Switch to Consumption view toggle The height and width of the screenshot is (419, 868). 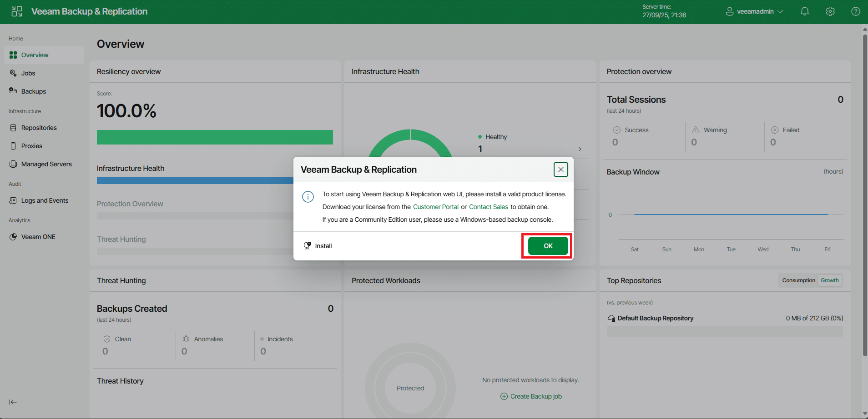pyautogui.click(x=798, y=280)
